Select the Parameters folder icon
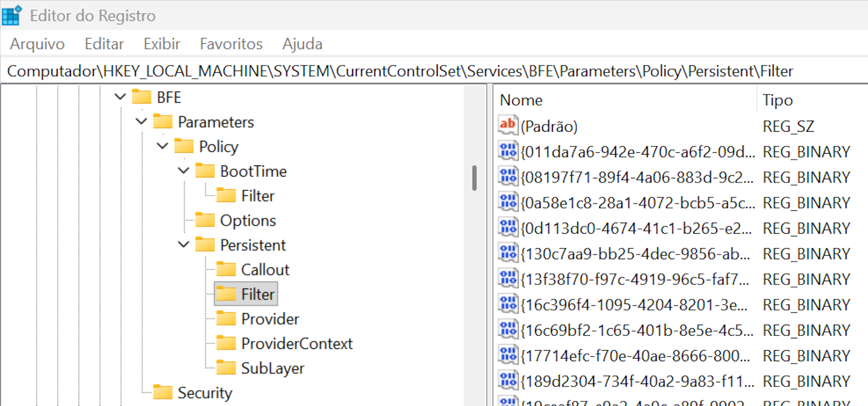 [163, 121]
